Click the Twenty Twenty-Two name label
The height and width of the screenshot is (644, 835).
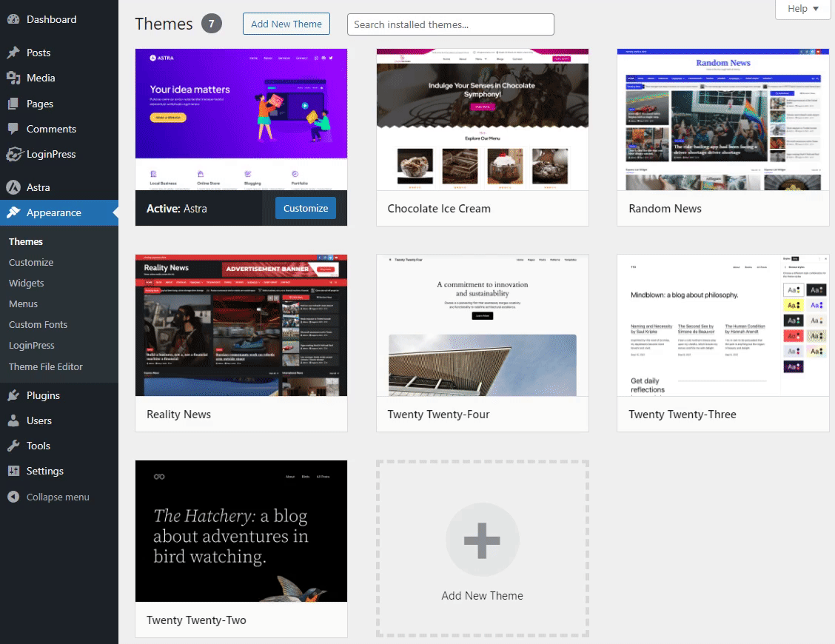196,620
